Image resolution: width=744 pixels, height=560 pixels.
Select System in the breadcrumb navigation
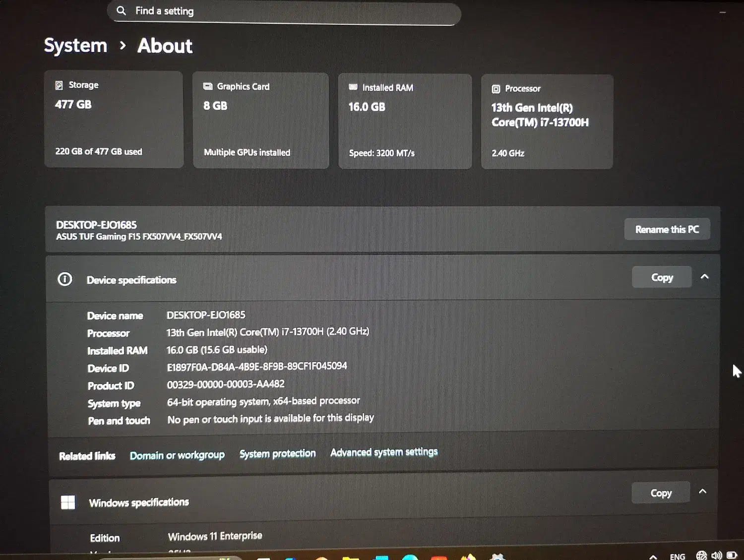75,45
